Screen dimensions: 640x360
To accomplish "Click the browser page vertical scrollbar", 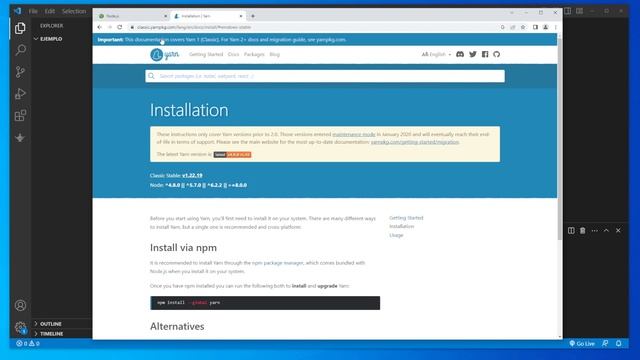I will pyautogui.click(x=560, y=139).
